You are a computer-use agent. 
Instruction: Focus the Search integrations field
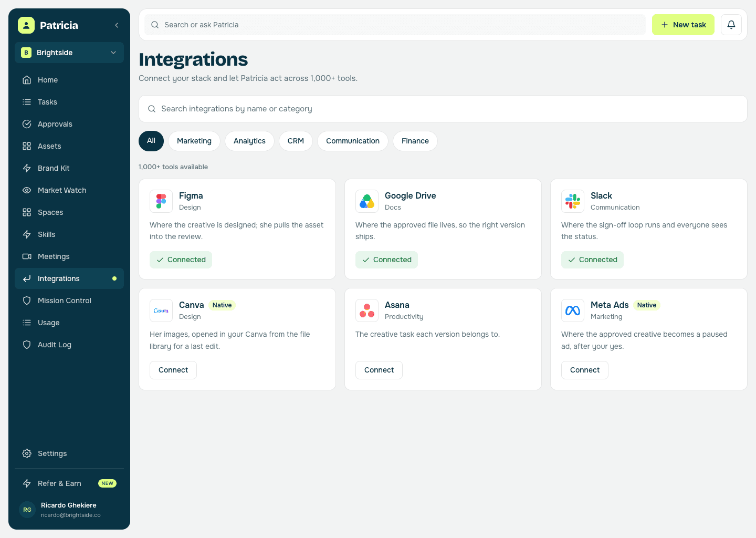click(443, 109)
